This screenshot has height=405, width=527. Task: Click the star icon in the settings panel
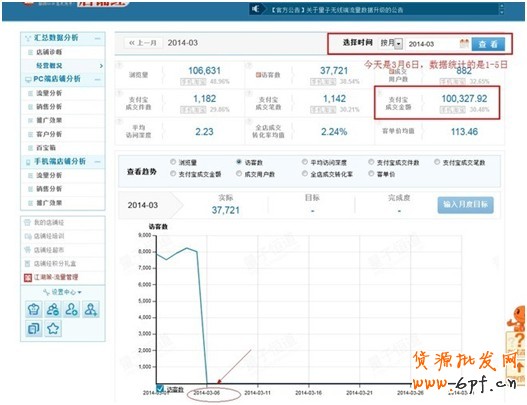53,328
